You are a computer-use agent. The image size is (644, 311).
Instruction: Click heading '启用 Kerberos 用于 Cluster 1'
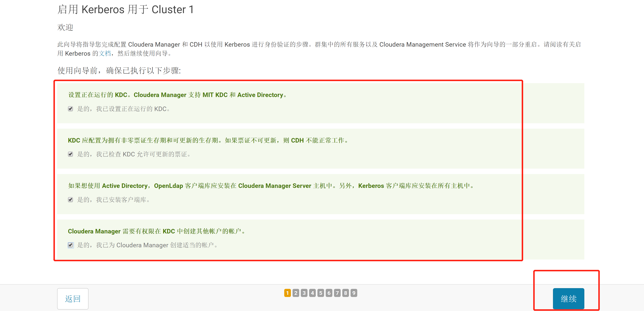(x=125, y=10)
